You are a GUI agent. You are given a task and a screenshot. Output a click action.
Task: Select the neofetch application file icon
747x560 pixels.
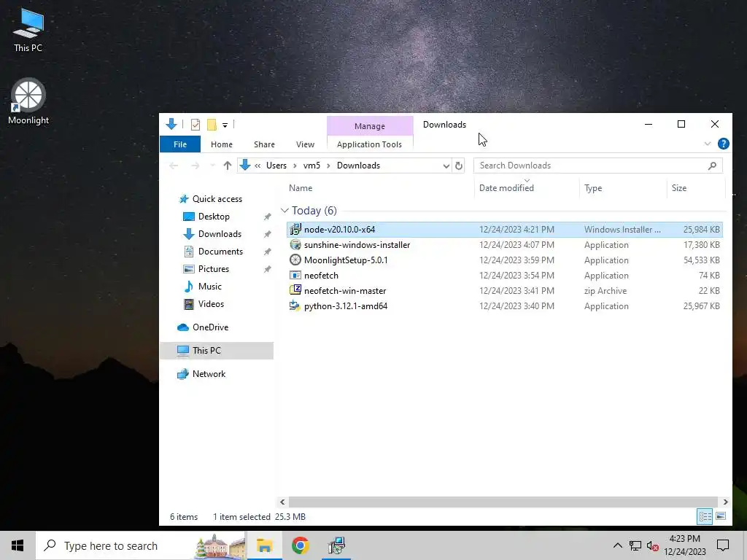point(295,275)
